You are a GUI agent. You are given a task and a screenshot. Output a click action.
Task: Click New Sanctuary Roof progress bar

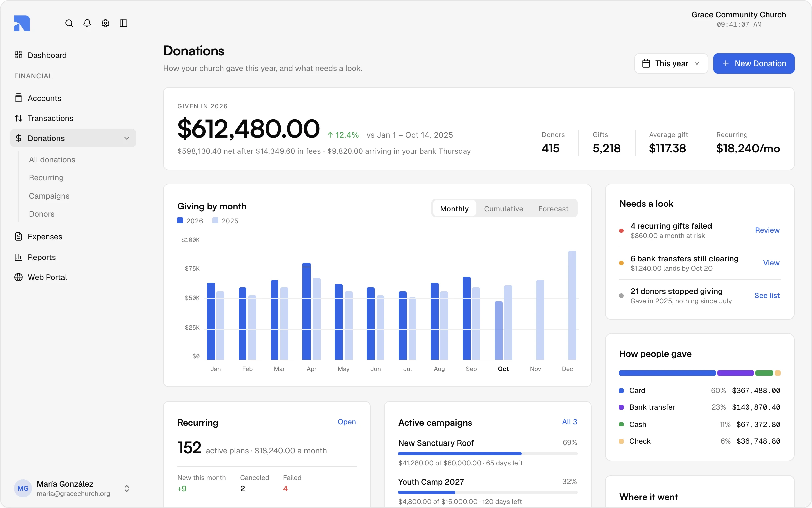pos(487,454)
